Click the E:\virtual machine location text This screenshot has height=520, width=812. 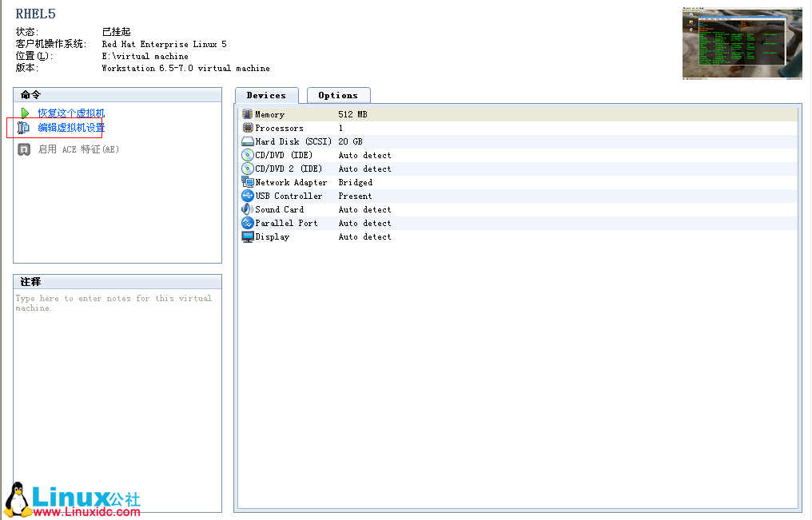(145, 56)
